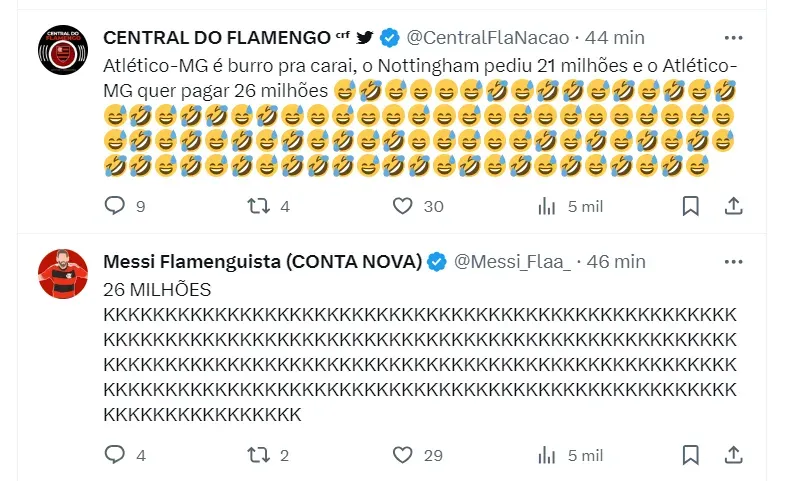This screenshot has height=481, width=790.
Task: Open the 44 min timestamp link
Action: click(615, 38)
